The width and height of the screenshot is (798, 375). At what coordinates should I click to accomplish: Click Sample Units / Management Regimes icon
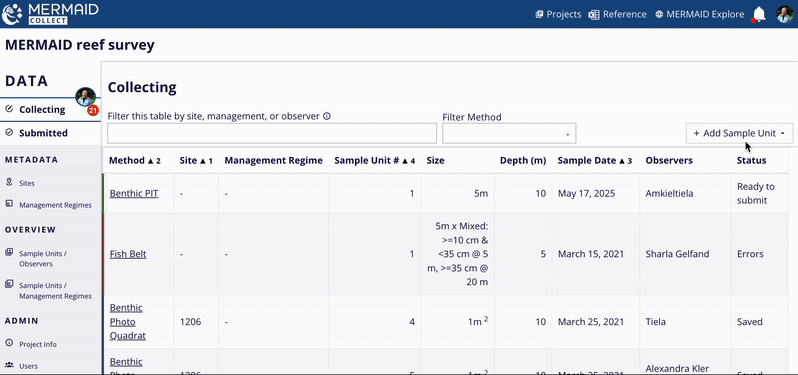[x=9, y=284]
